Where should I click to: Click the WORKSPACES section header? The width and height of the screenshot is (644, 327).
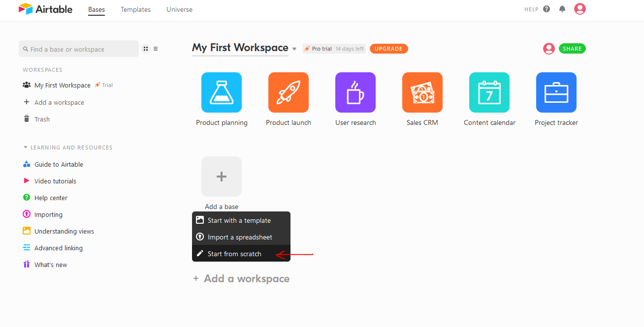click(x=42, y=70)
